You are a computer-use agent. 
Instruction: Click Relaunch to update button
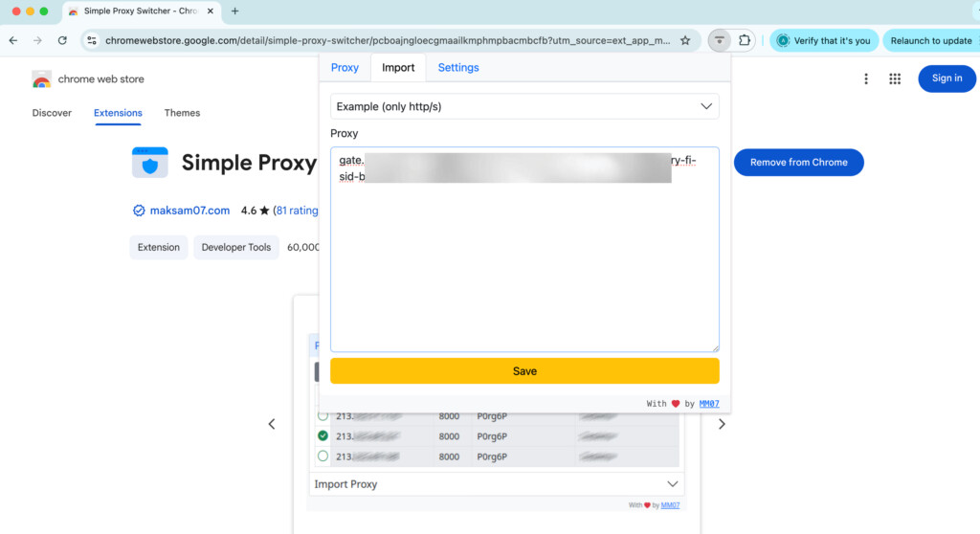point(931,40)
